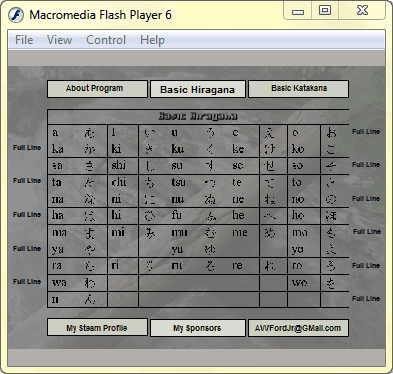Image resolution: width=393 pixels, height=374 pixels.
Task: Click Full Line beside the 'wa' row
Action: pos(27,282)
